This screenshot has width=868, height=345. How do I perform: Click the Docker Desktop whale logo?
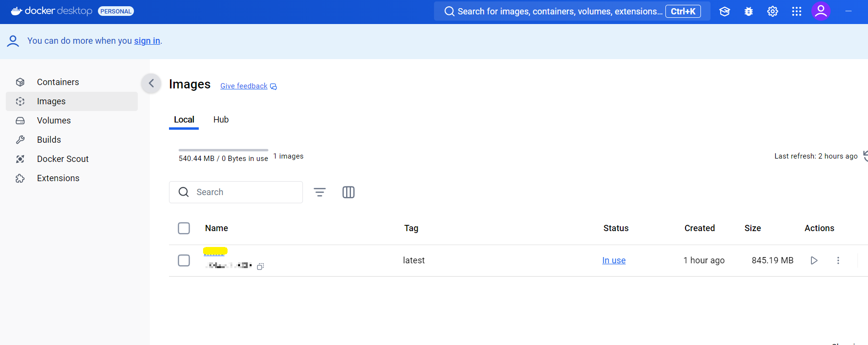pyautogui.click(x=16, y=11)
